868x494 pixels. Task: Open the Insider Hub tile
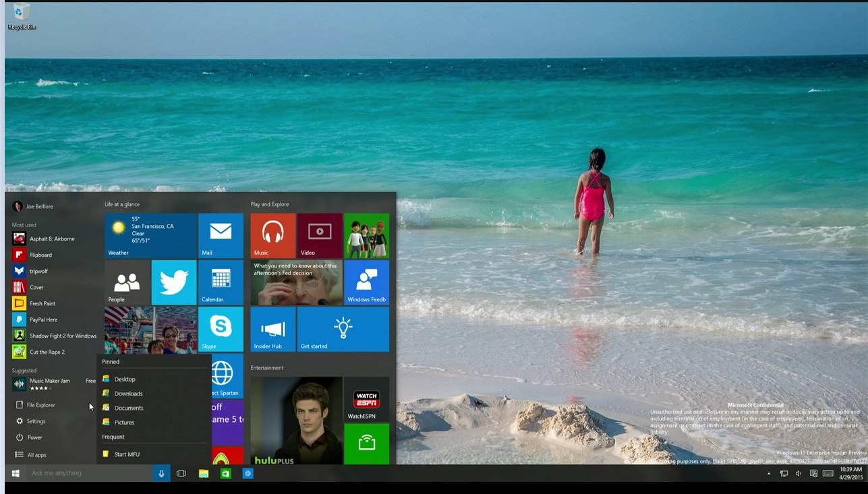(272, 329)
